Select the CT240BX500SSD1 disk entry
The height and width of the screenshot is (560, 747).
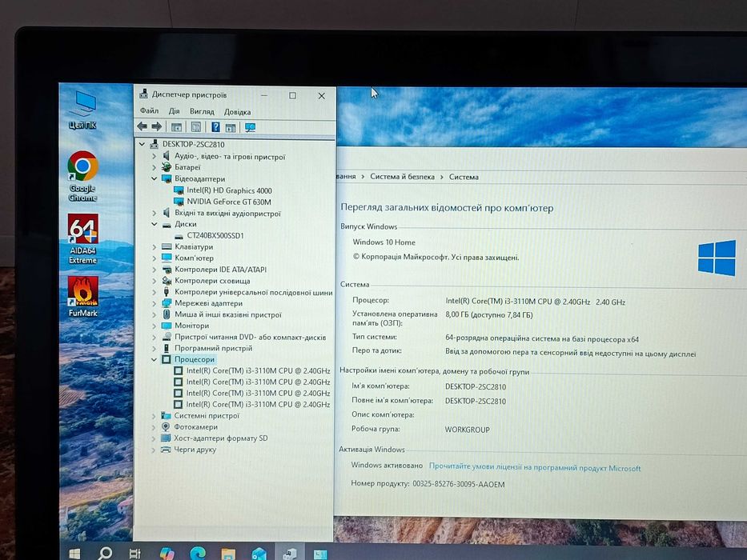[x=215, y=235]
